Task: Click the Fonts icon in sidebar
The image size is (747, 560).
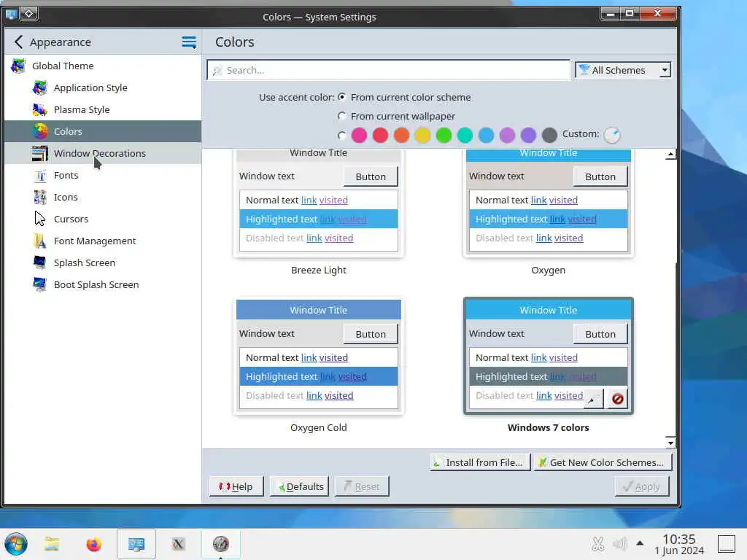Action: [x=40, y=175]
